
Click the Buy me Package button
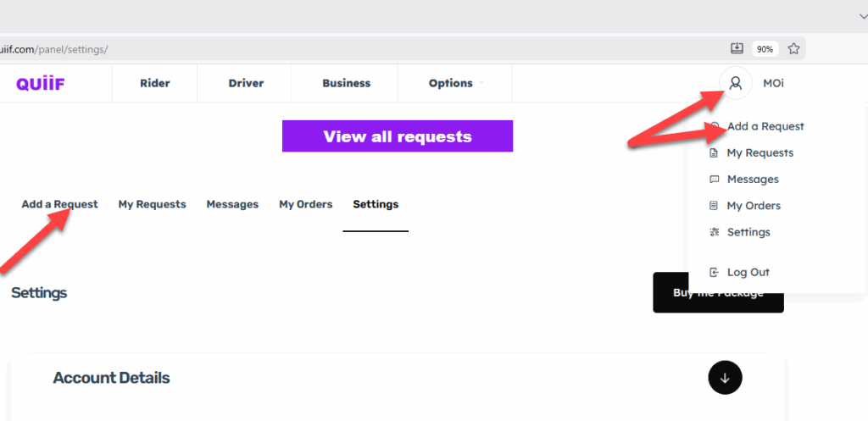pos(718,292)
